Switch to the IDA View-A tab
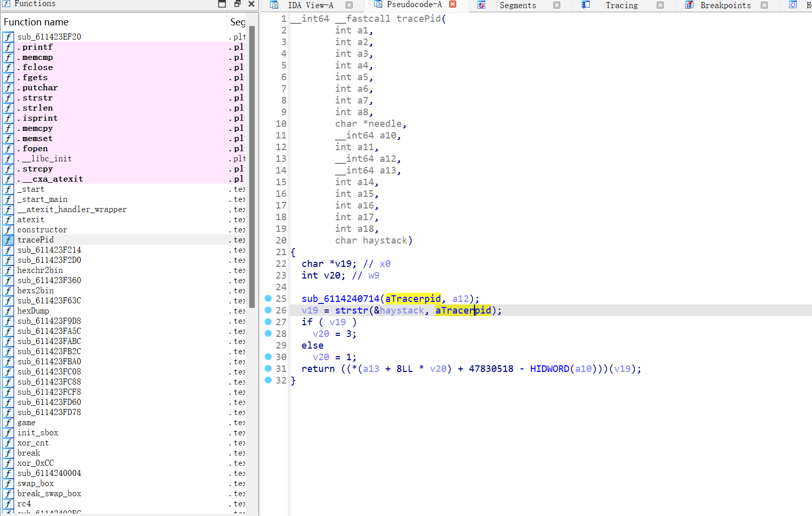Viewport: 812px width, 516px height. point(310,5)
